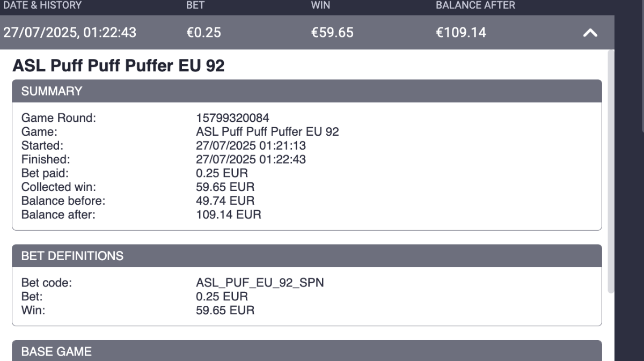This screenshot has height=361, width=644.
Task: Select the Balance after value 109.14 EUR
Action: pyautogui.click(x=229, y=215)
